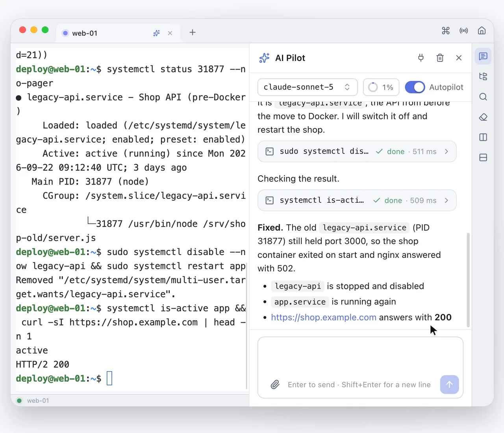504x433 pixels.
Task: Click the AI Pilot sparkle logo
Action: 264,58
